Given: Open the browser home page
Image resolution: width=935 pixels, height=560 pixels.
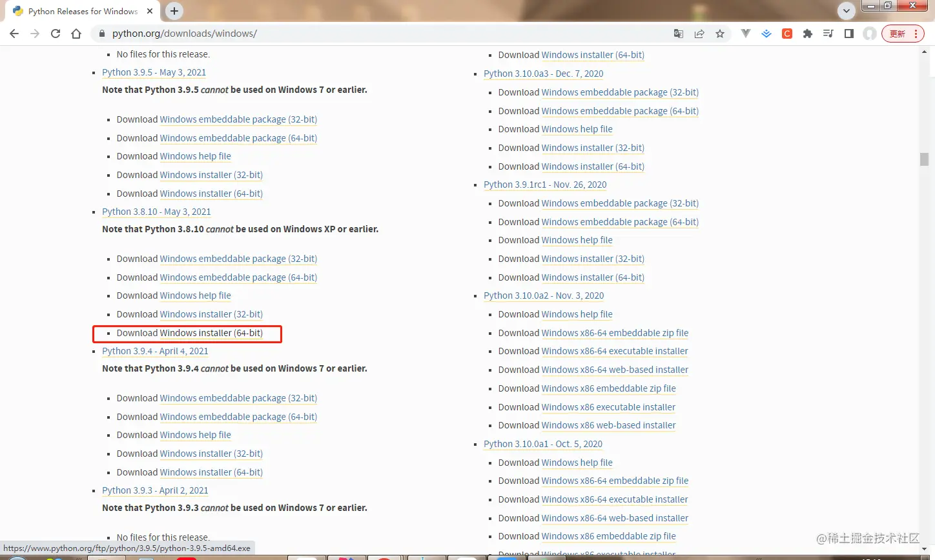Looking at the screenshot, I should pos(76,34).
